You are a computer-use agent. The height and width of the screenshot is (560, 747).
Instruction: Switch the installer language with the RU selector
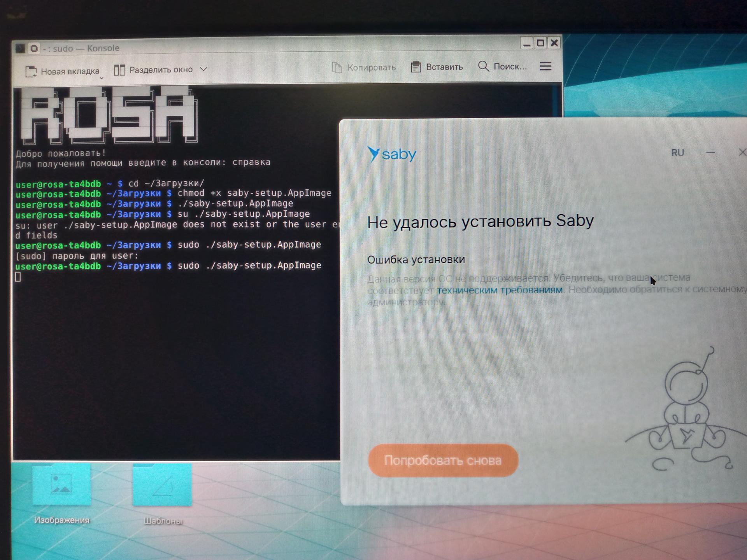[x=677, y=153]
